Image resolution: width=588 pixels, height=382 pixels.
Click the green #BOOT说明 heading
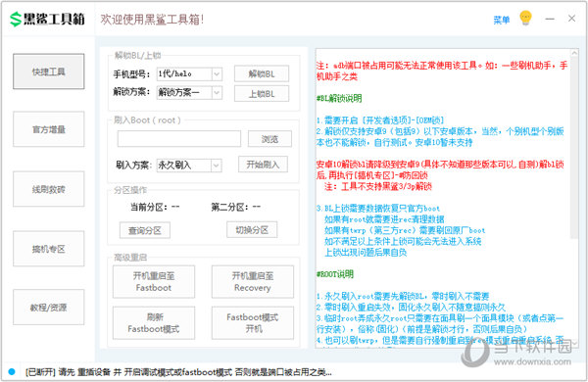pos(335,274)
